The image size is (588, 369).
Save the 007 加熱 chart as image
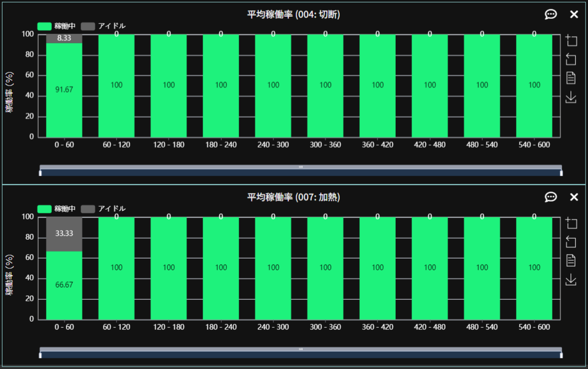tap(571, 279)
